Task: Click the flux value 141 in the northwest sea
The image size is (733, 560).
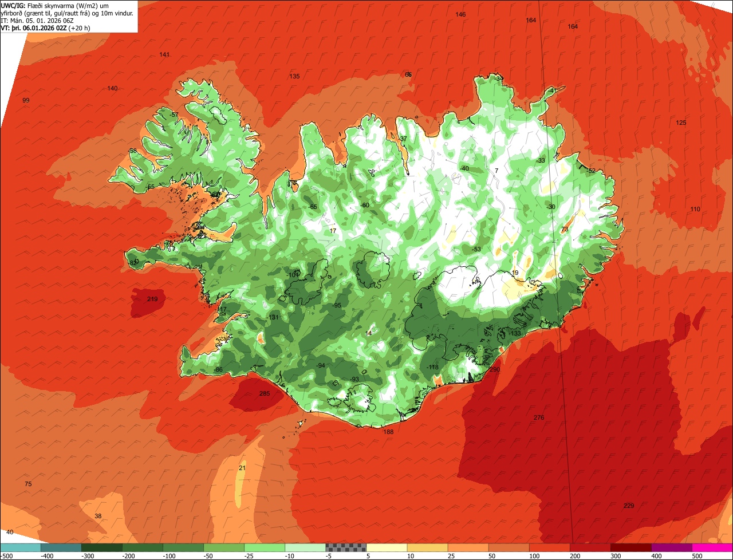Action: tap(164, 54)
